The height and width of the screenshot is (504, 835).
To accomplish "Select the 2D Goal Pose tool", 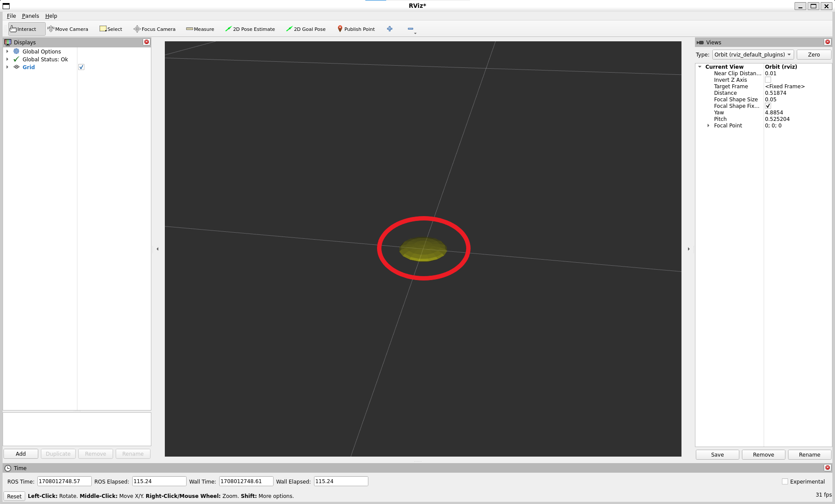I will 306,29.
